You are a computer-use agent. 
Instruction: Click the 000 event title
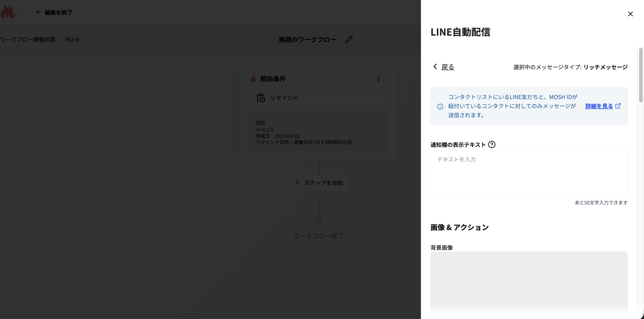pyautogui.click(x=260, y=123)
